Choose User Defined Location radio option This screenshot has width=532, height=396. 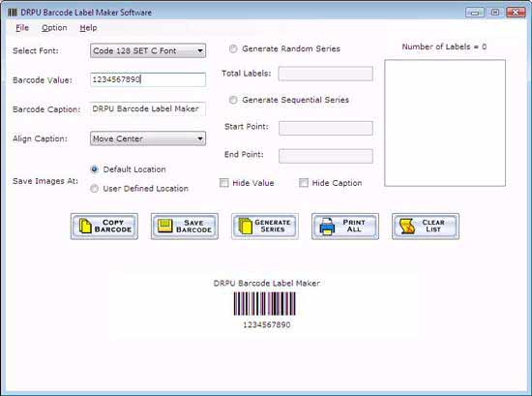95,189
